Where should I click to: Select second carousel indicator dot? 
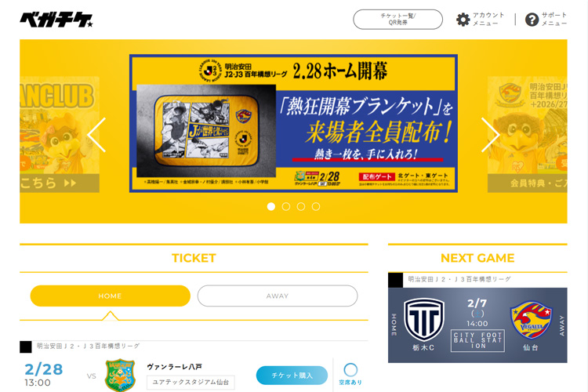pos(286,206)
